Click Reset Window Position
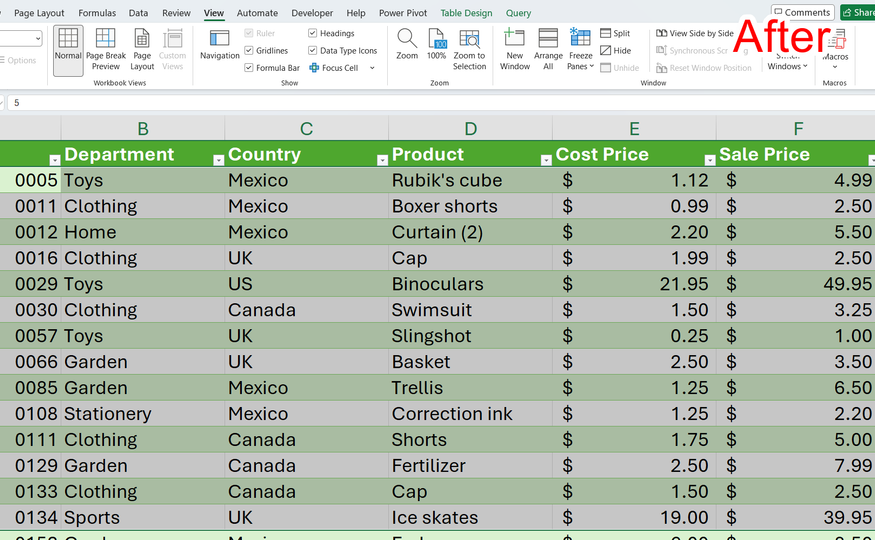Screen dimensions: 875x540 (704, 68)
